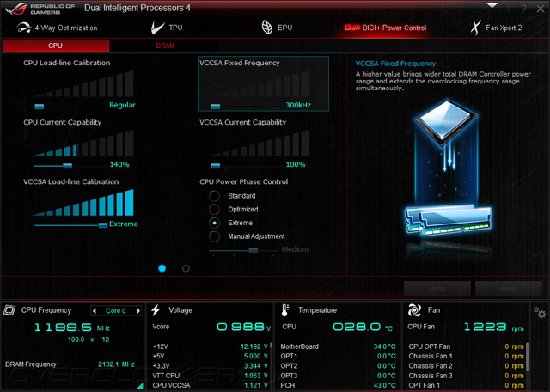Viewport: 550px width, 392px height.
Task: Select the CPU sub-tab
Action: [56, 46]
